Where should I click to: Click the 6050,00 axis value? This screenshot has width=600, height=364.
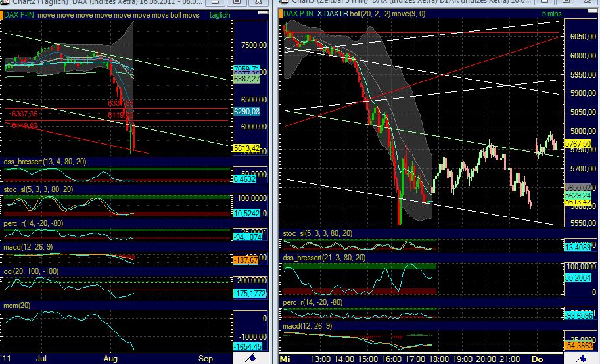coord(583,37)
